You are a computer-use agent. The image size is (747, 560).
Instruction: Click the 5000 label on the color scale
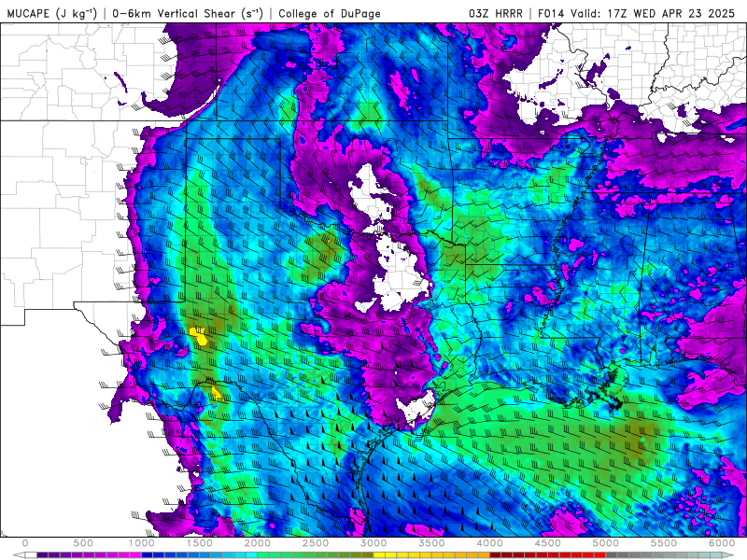606,543
